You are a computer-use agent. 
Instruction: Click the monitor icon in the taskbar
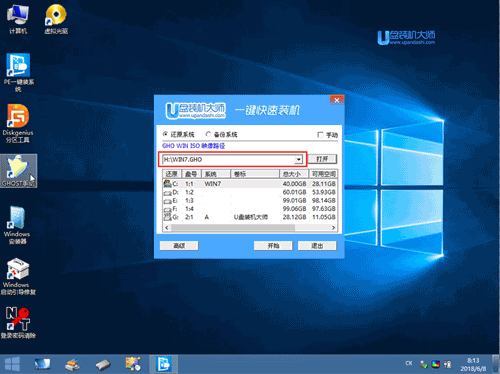coord(42,364)
